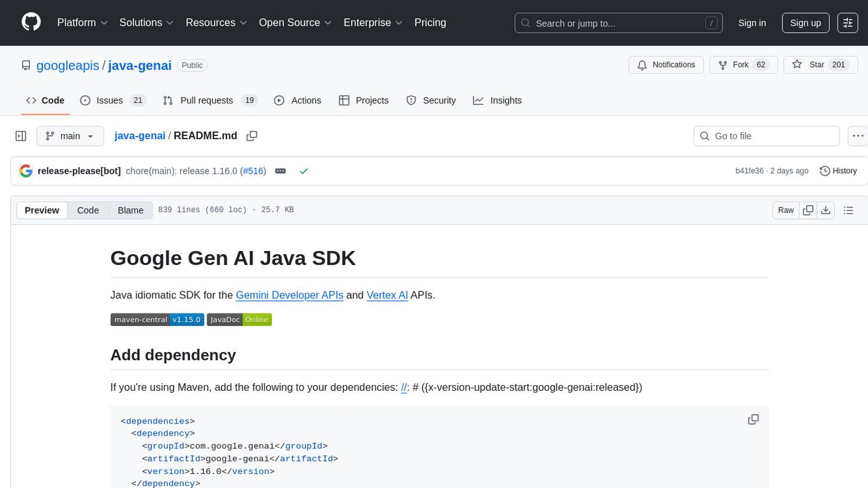
Task: Copy the Maven dependency code snippet
Action: click(753, 420)
